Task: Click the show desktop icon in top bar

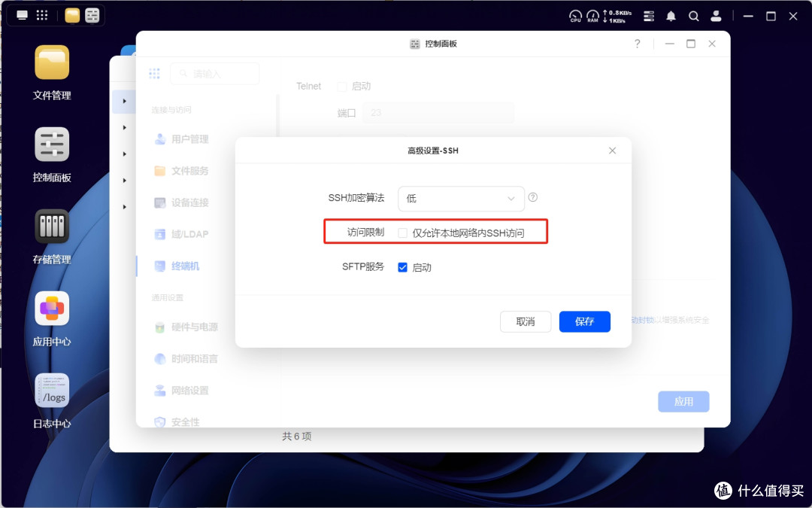Action: point(22,15)
